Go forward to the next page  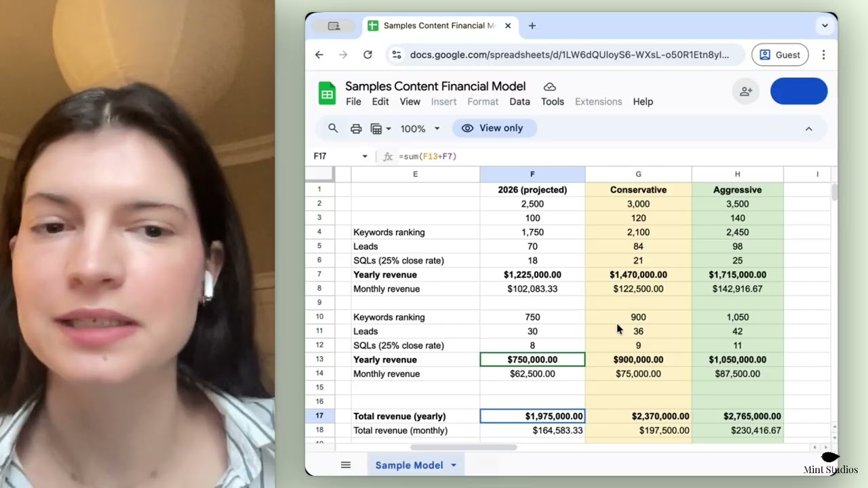(343, 55)
